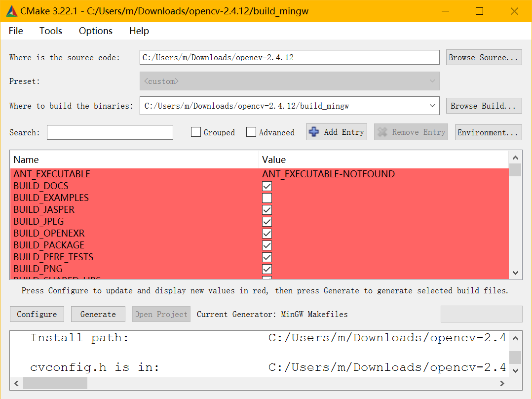Check the BUILD_EXAMPLES option
This screenshot has height=399, width=532.
coord(267,198)
